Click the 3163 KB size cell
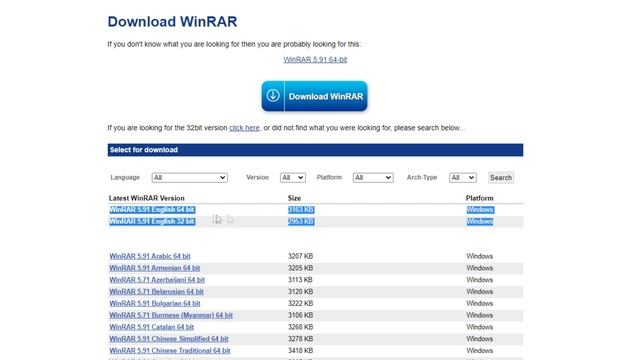Viewport: 640px width, 360px height. (301, 210)
